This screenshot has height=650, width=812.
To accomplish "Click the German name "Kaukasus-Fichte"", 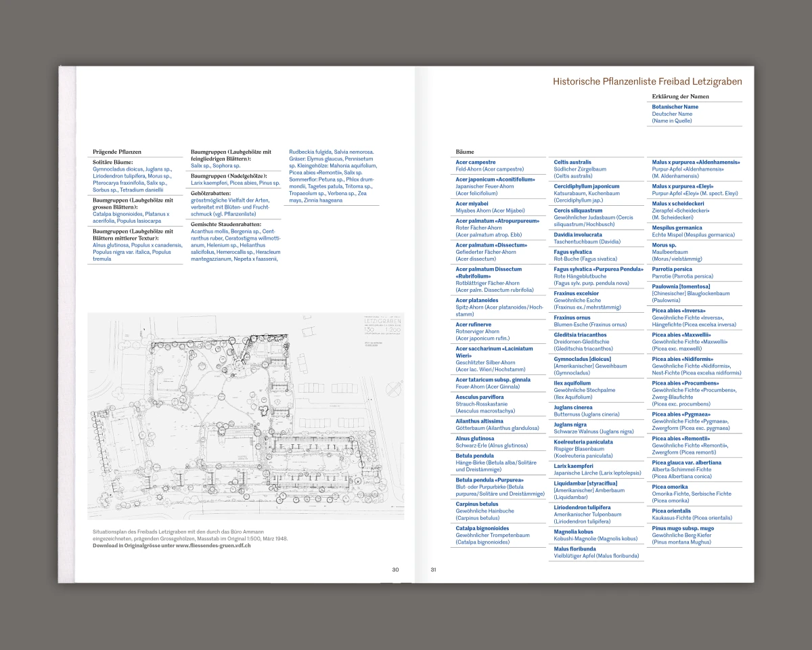I will point(671,518).
